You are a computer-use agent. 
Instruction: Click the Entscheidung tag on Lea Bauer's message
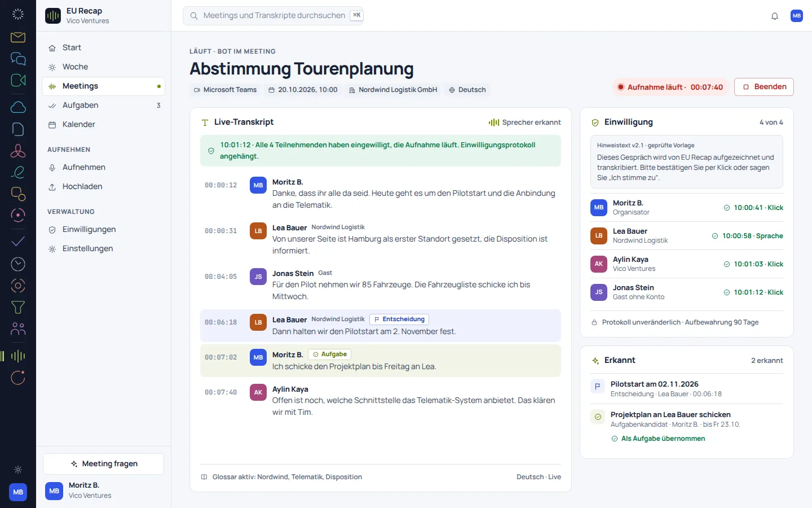point(399,319)
